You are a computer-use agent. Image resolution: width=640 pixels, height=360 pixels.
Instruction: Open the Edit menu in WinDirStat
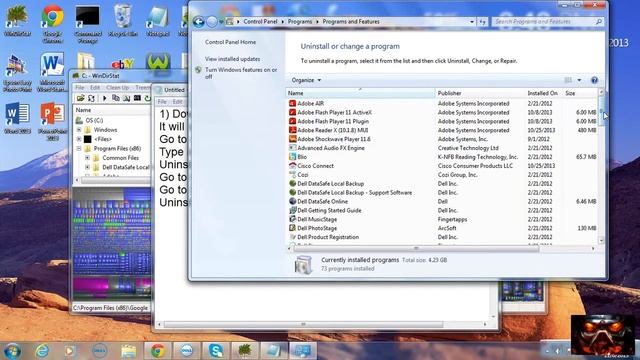click(x=95, y=87)
